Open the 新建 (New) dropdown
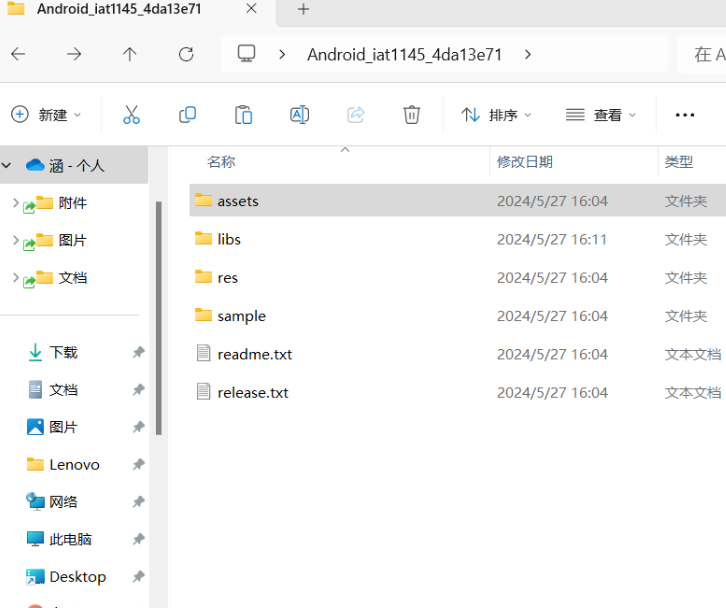This screenshot has height=608, width=726. pos(46,115)
